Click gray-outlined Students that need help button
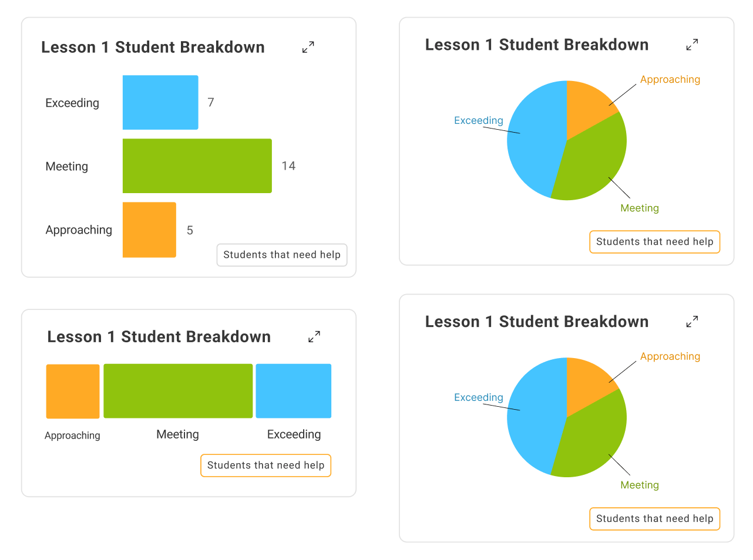Viewport: 753px width, 560px height. [x=282, y=255]
